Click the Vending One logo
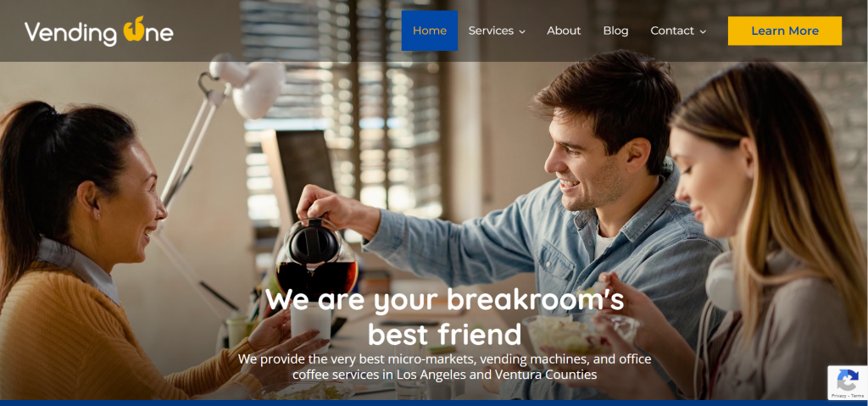 [x=98, y=31]
